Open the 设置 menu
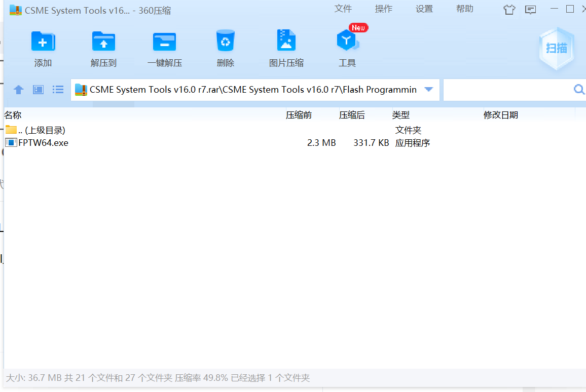The width and height of the screenshot is (586, 392). tap(424, 9)
